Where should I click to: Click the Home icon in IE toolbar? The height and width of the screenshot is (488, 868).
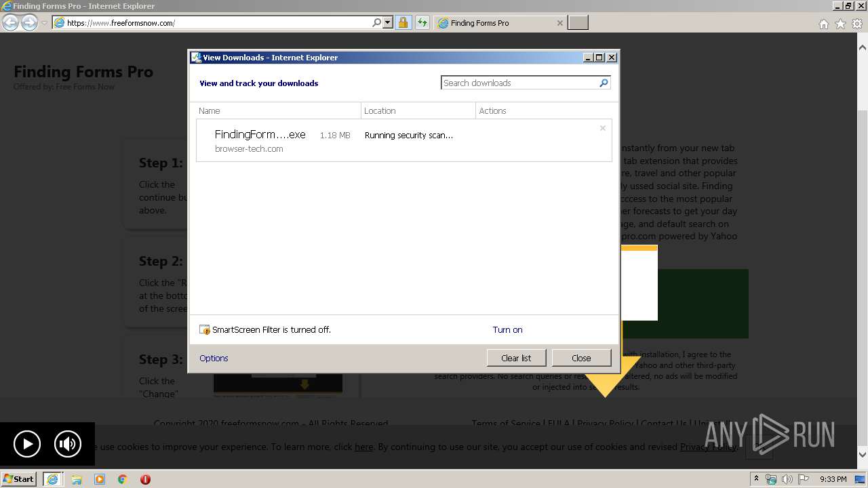(823, 24)
